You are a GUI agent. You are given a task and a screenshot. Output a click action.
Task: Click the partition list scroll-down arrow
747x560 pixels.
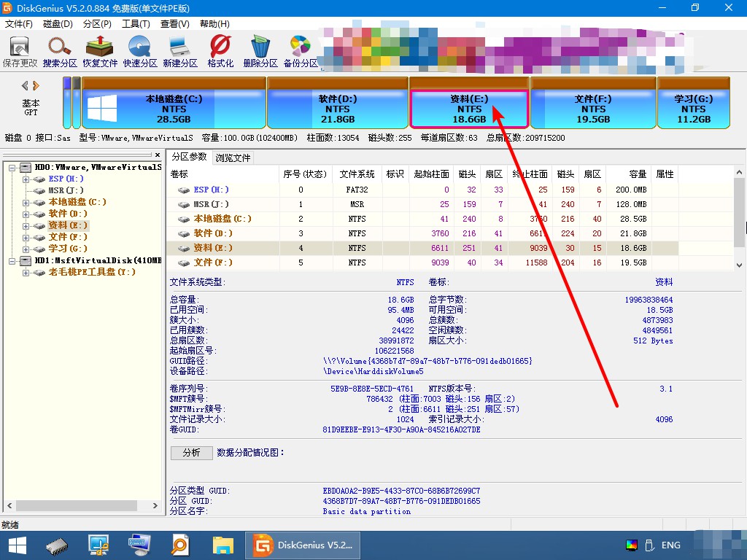(x=739, y=265)
